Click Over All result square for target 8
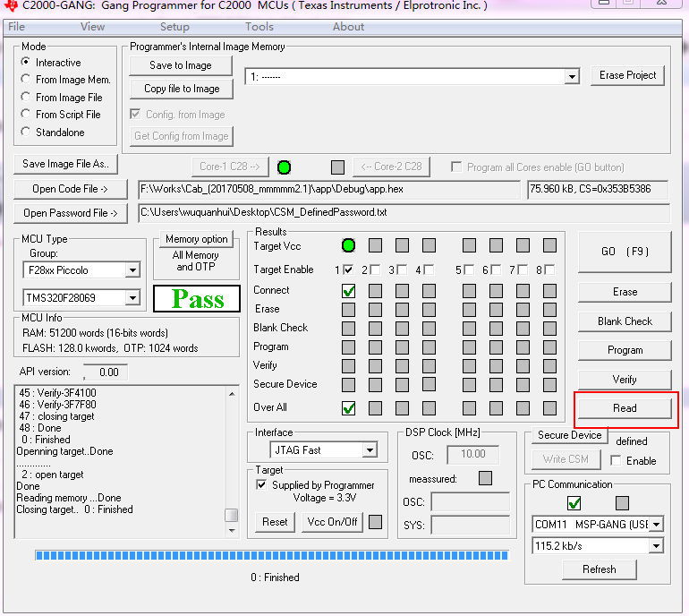Image resolution: width=689 pixels, height=616 pixels. click(549, 408)
